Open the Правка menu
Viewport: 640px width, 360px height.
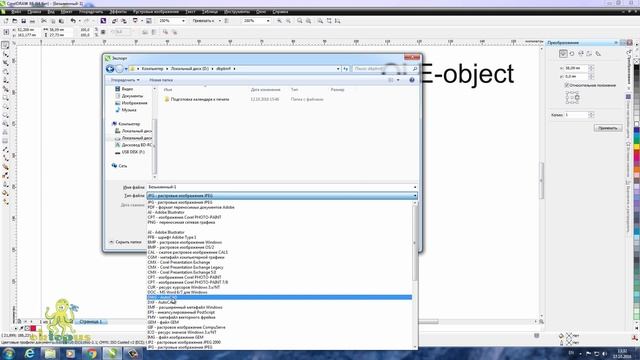pos(34,12)
